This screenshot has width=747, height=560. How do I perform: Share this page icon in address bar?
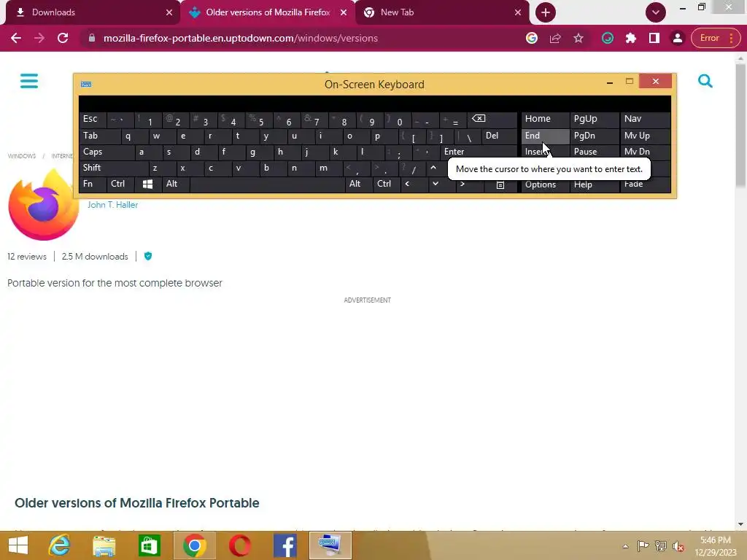pos(555,38)
